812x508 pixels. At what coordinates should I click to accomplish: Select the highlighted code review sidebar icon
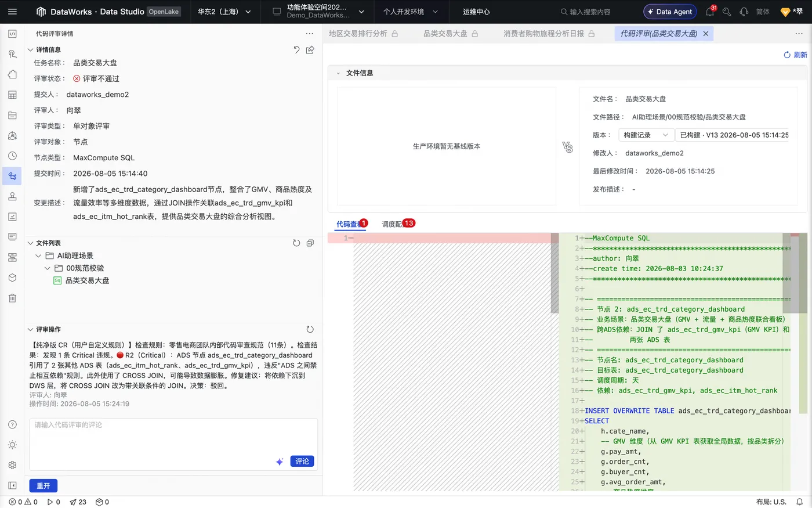tap(12, 176)
